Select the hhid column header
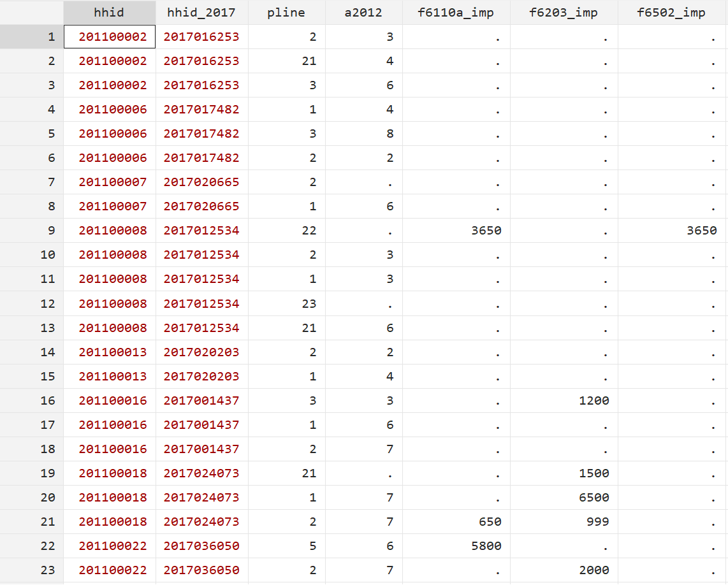The height and width of the screenshot is (585, 728). click(110, 12)
